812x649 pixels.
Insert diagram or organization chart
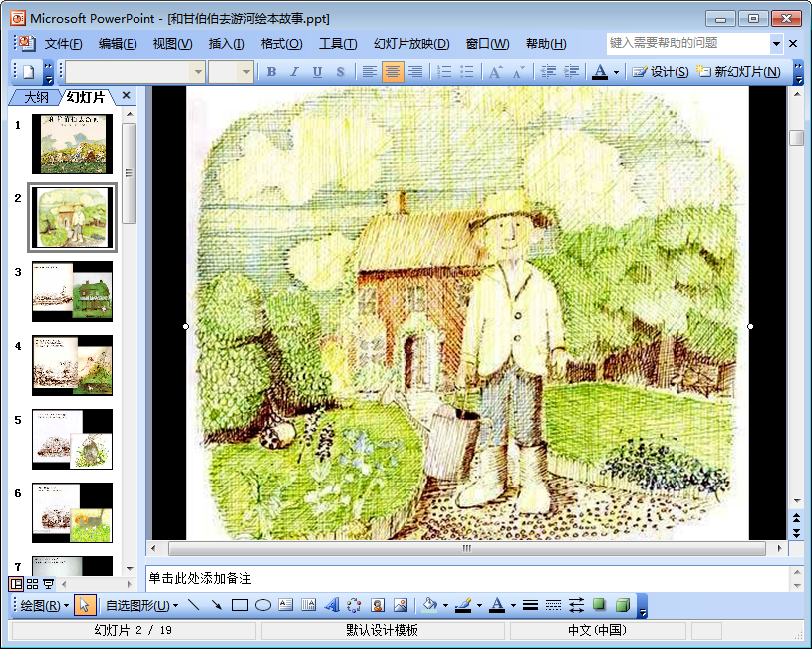[x=355, y=605]
